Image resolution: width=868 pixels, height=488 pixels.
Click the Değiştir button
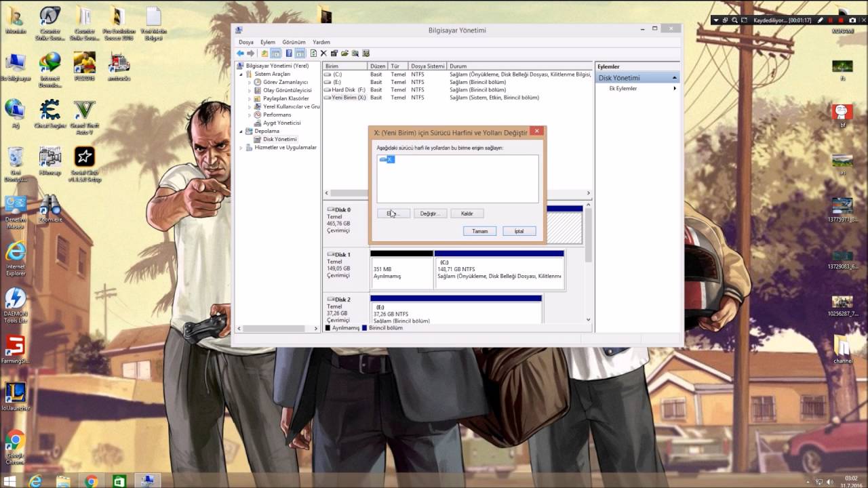click(430, 213)
